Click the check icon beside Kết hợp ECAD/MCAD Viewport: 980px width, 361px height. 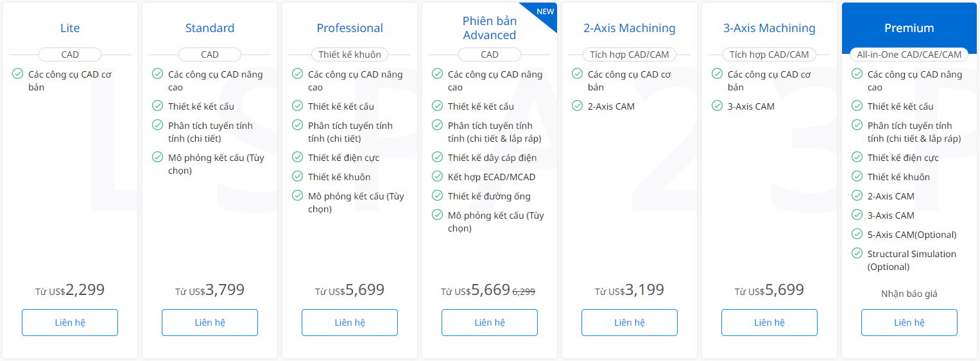pos(437,176)
